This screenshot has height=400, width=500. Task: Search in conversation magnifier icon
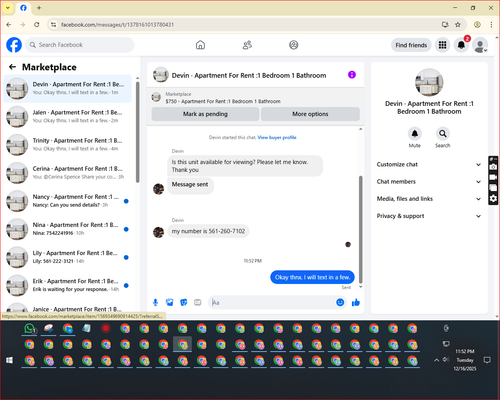pos(443,134)
